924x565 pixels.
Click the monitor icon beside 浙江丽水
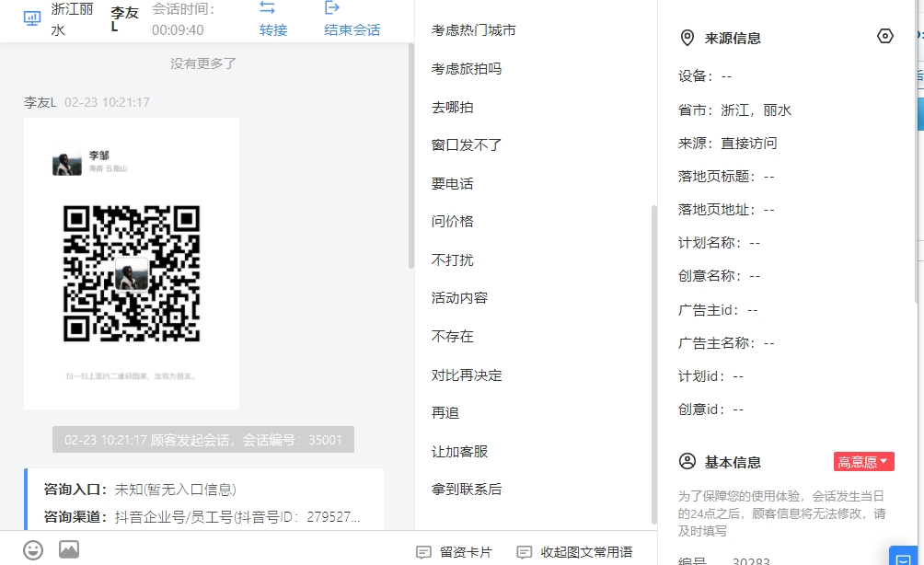(32, 18)
